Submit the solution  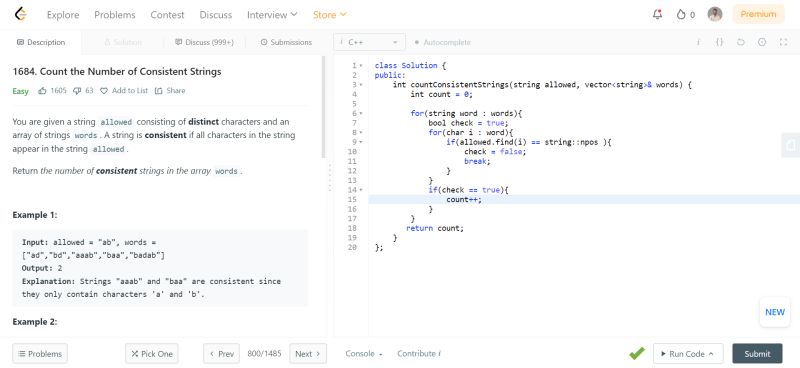(757, 354)
